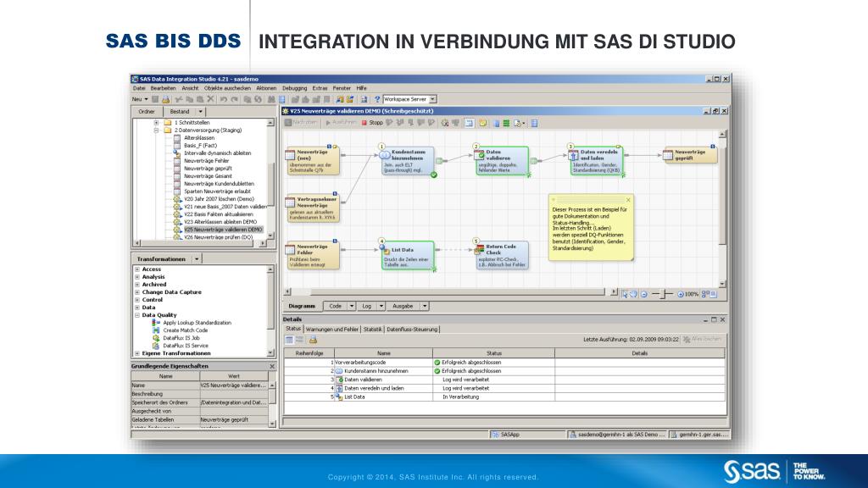
Task: Switch to Warnungen und Fehler tab
Action: 332,330
